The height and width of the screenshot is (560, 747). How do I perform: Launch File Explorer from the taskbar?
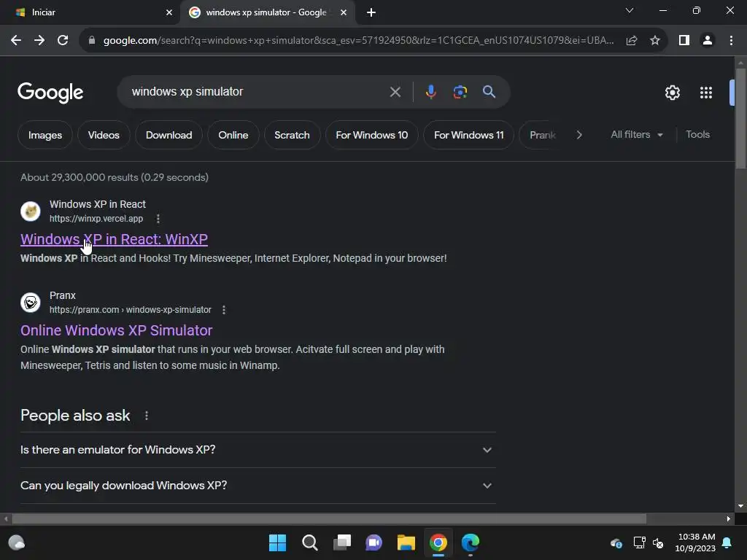click(x=406, y=542)
